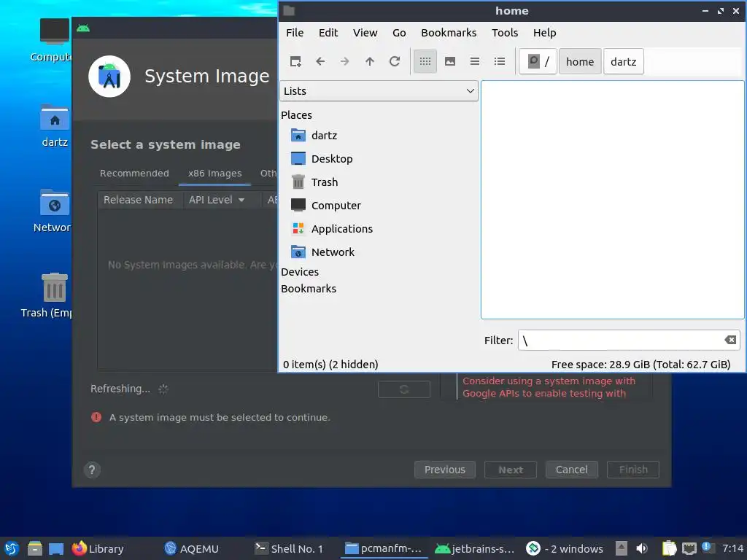The image size is (747, 560).
Task: Click the help question mark button
Action: pyautogui.click(x=92, y=470)
